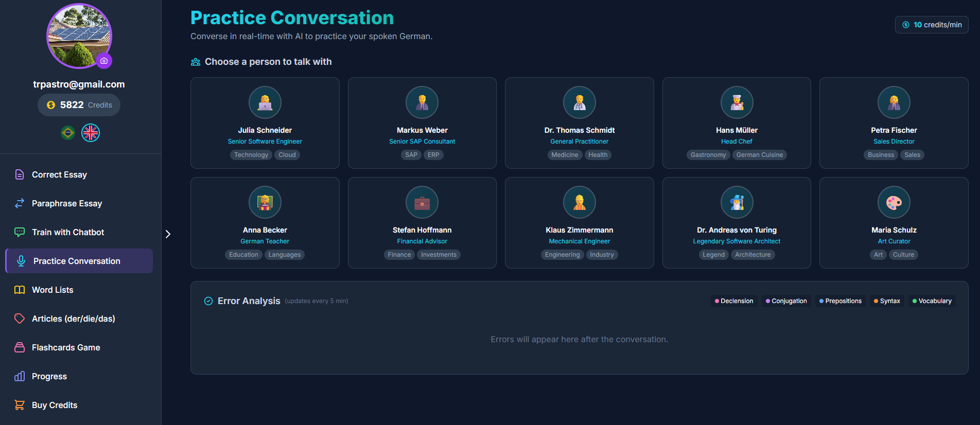Click the Progress bar chart icon
The image size is (980, 425).
[x=20, y=377]
